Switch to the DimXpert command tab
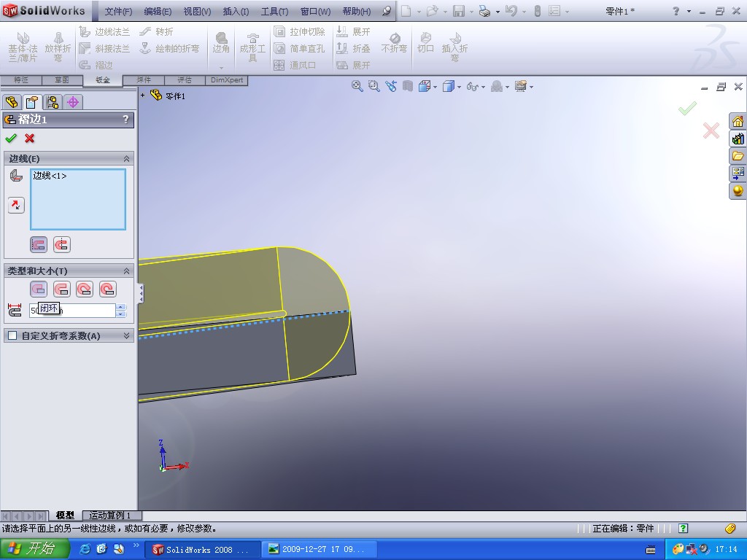The width and height of the screenshot is (747, 560). (227, 80)
